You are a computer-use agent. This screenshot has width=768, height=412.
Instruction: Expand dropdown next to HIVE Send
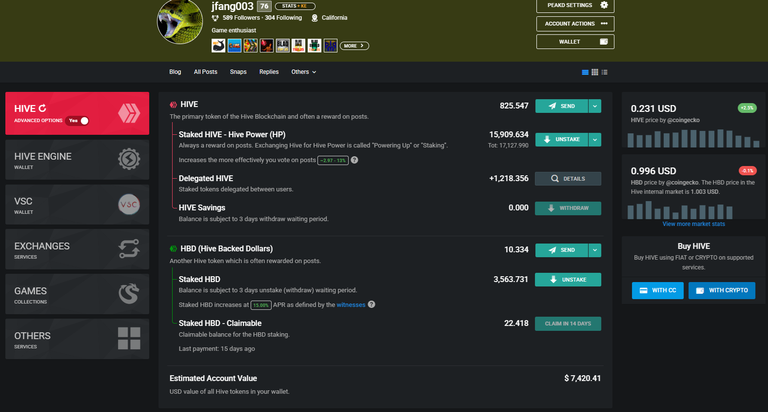[x=595, y=106]
